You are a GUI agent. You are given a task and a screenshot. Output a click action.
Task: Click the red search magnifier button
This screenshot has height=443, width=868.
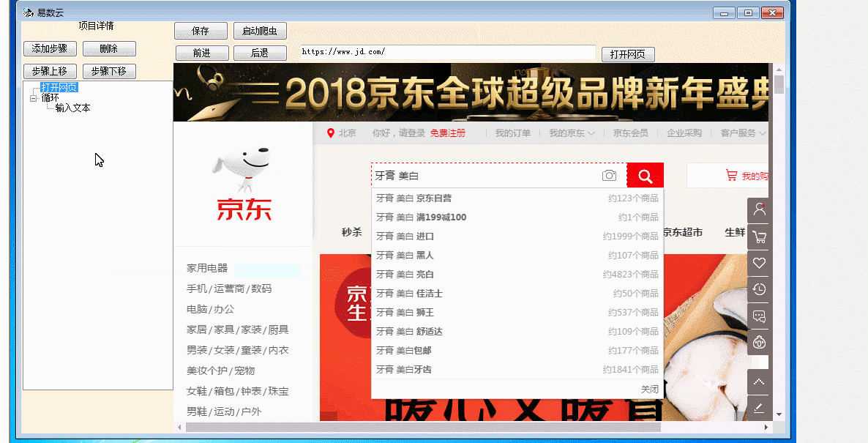[x=645, y=176]
